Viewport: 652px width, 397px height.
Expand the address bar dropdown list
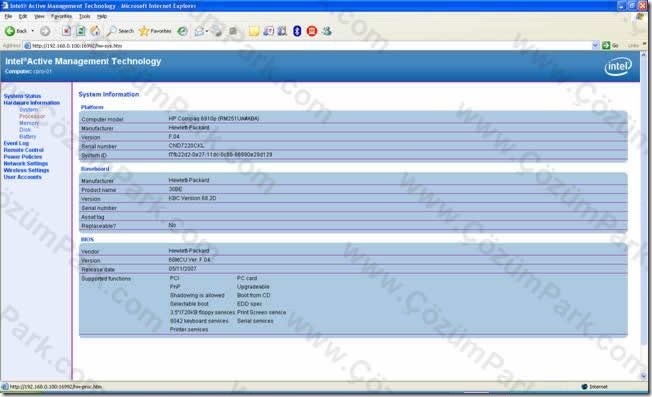coord(595,45)
